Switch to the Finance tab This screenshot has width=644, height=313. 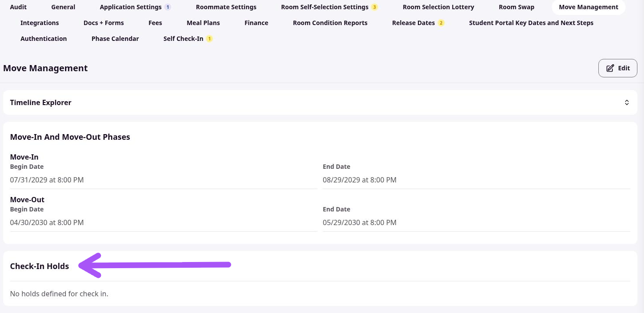coord(256,23)
